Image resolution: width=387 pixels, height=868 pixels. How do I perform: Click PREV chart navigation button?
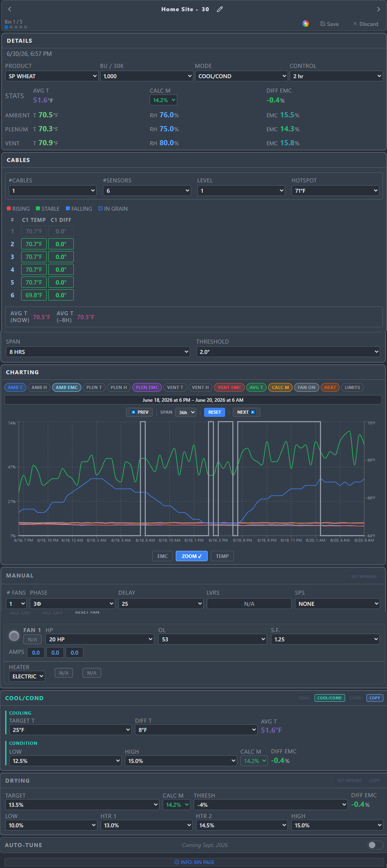140,412
